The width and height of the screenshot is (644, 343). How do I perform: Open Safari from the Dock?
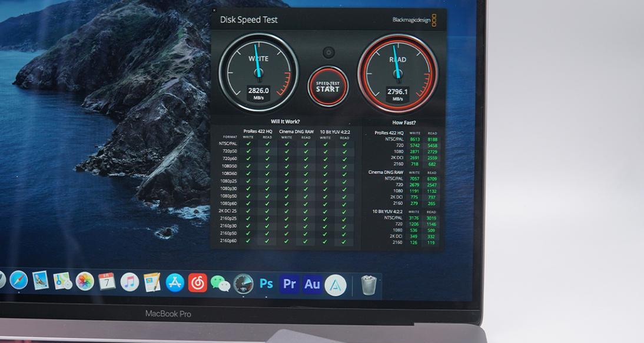[x=18, y=280]
